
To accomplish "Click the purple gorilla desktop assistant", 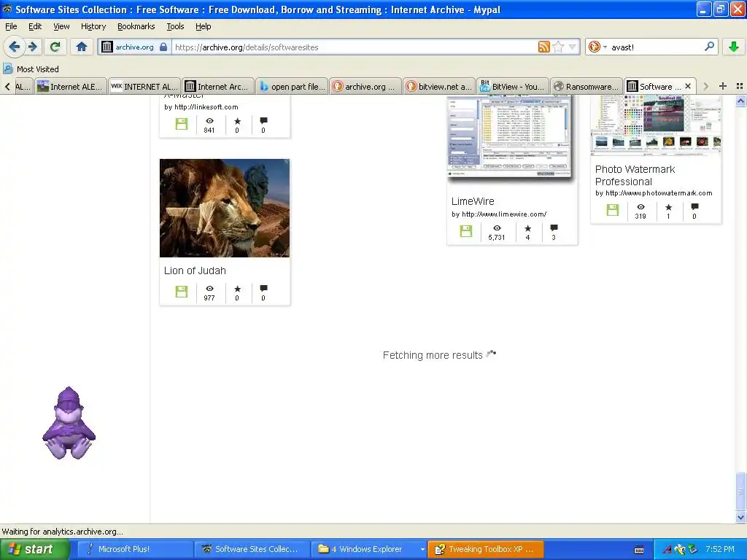I will [x=69, y=423].
